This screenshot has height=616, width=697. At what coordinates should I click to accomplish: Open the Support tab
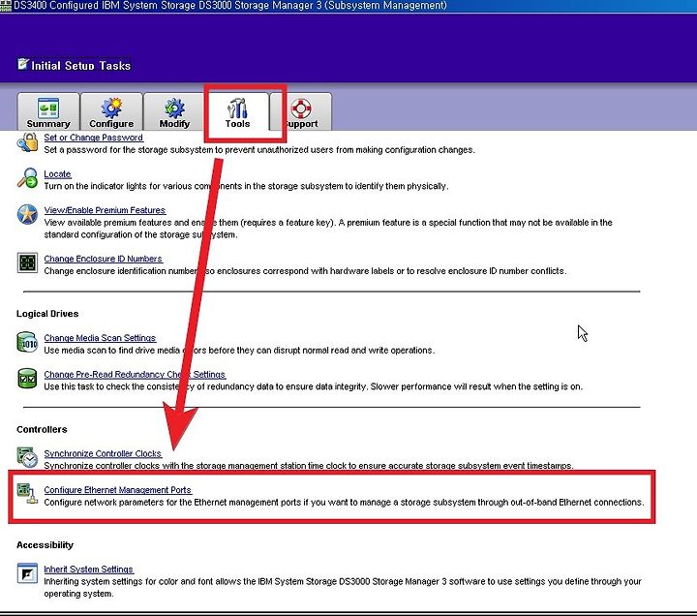click(x=301, y=111)
